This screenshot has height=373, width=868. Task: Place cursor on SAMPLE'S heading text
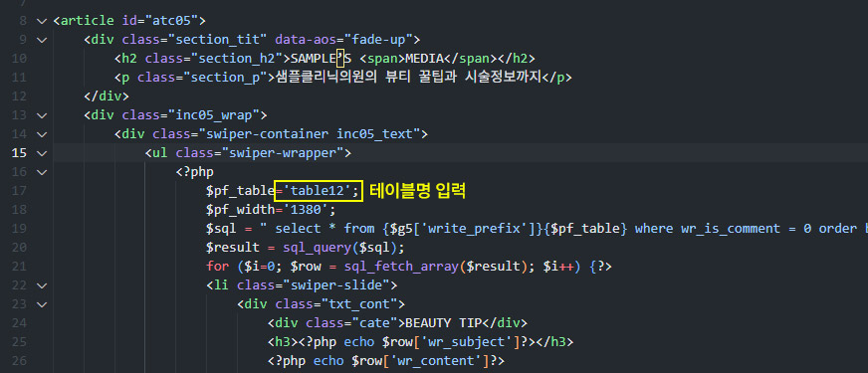click(322, 59)
